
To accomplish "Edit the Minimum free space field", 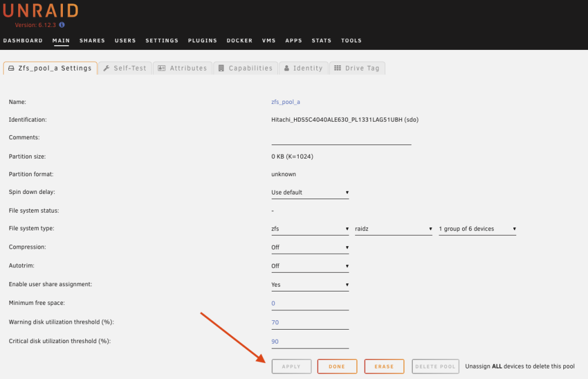I will pyautogui.click(x=310, y=304).
